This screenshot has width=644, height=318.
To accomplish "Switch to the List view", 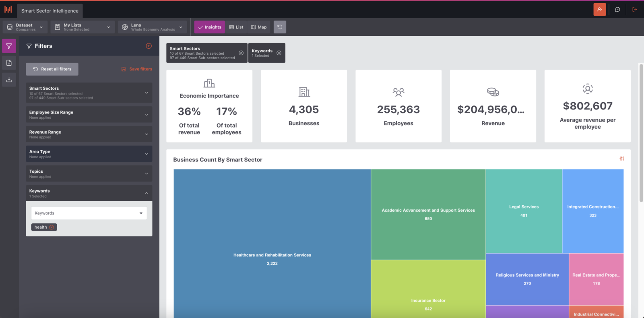I will coord(236,27).
